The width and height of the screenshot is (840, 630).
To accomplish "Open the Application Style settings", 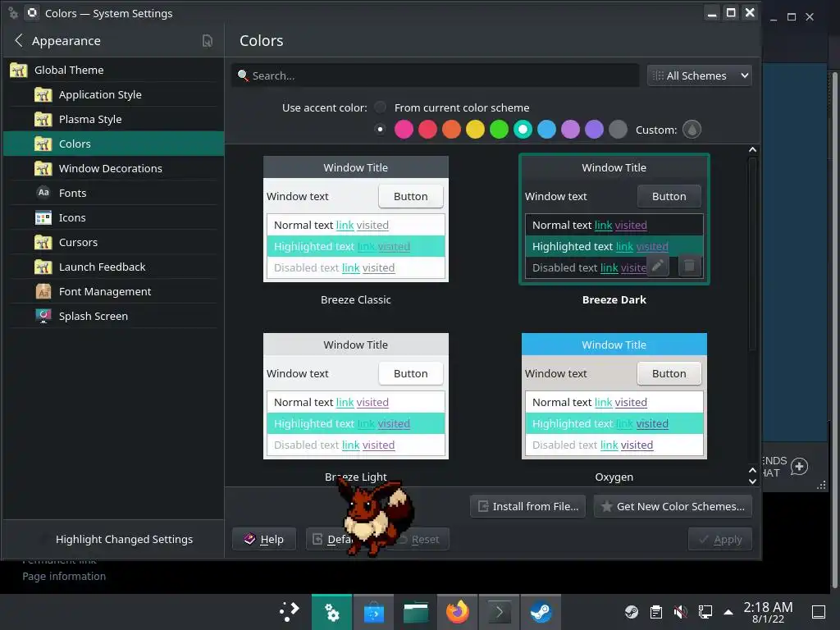I will coord(113,95).
